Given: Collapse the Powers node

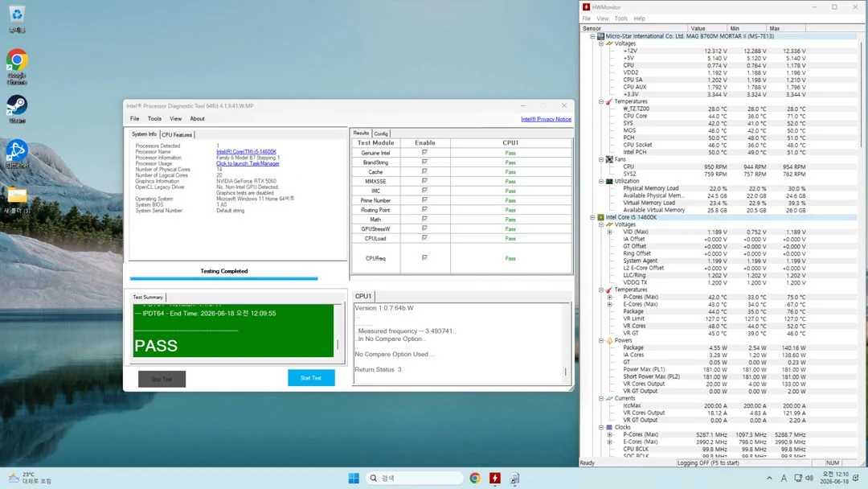Looking at the screenshot, I should point(601,340).
